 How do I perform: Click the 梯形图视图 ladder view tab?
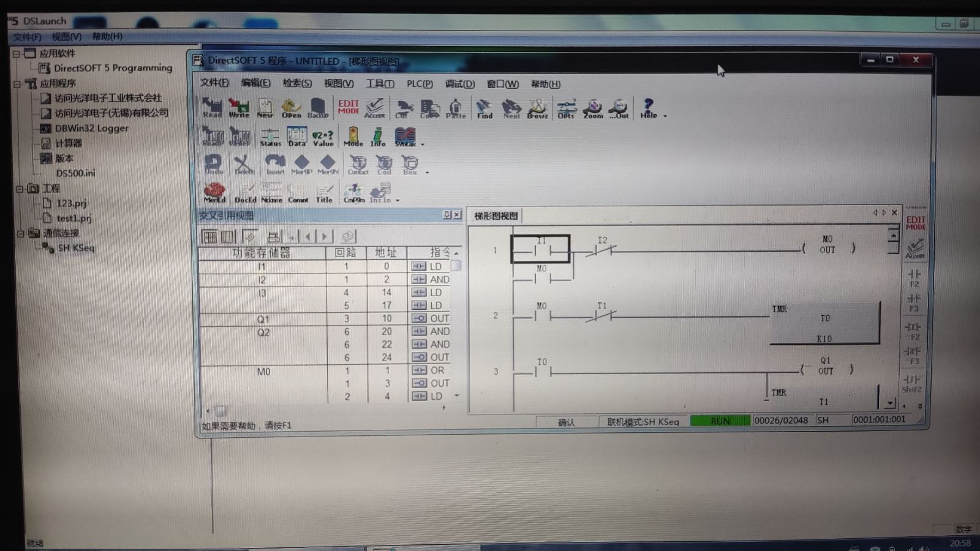tap(496, 216)
